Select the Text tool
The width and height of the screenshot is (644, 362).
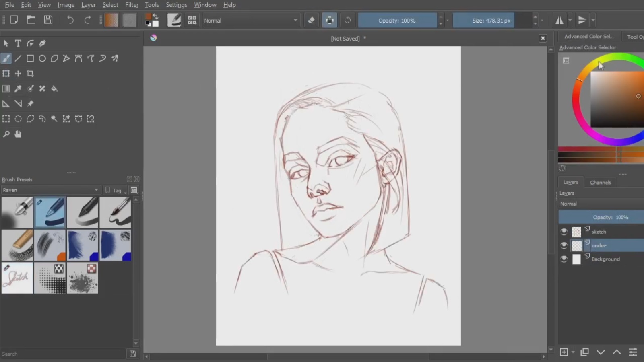(18, 43)
